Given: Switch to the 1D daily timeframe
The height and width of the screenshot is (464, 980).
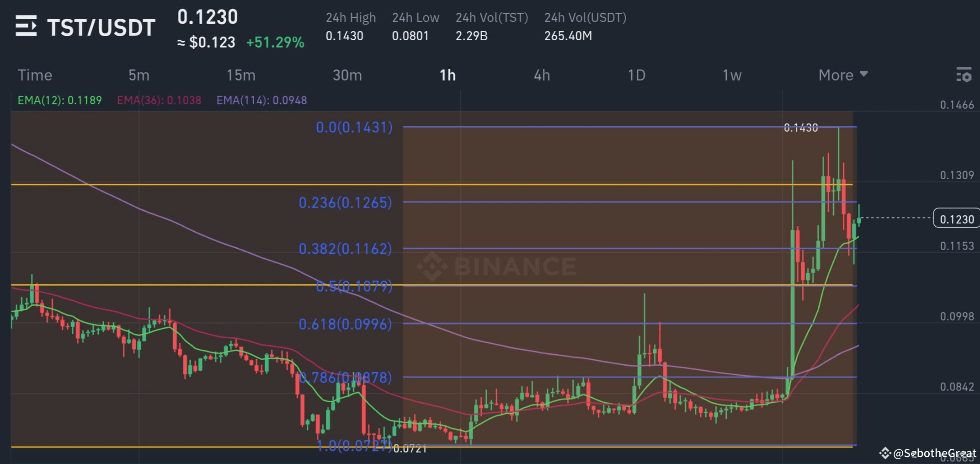Looking at the screenshot, I should pos(637,75).
